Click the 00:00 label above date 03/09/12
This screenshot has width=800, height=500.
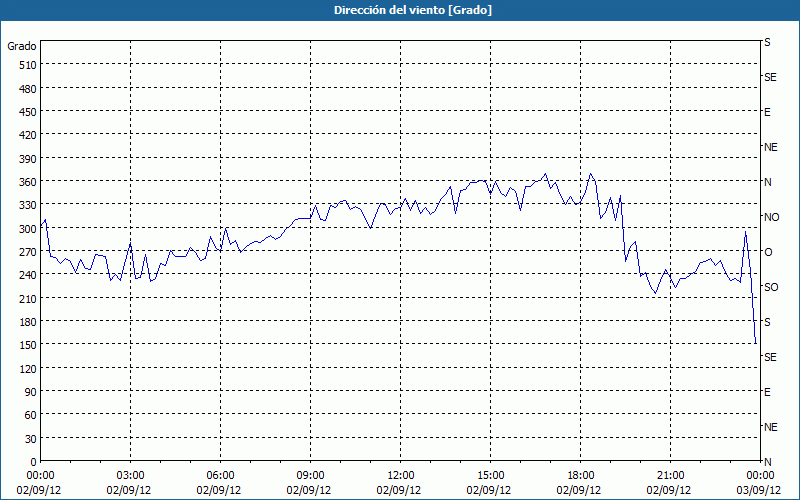[760, 476]
